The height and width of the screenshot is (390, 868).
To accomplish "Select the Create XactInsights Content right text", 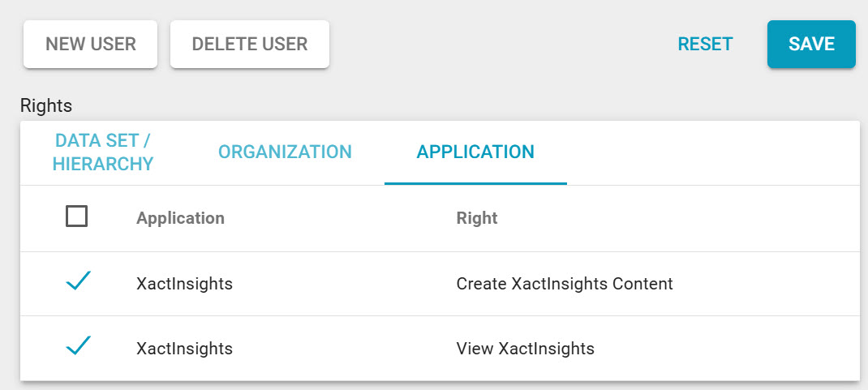I will click(565, 284).
